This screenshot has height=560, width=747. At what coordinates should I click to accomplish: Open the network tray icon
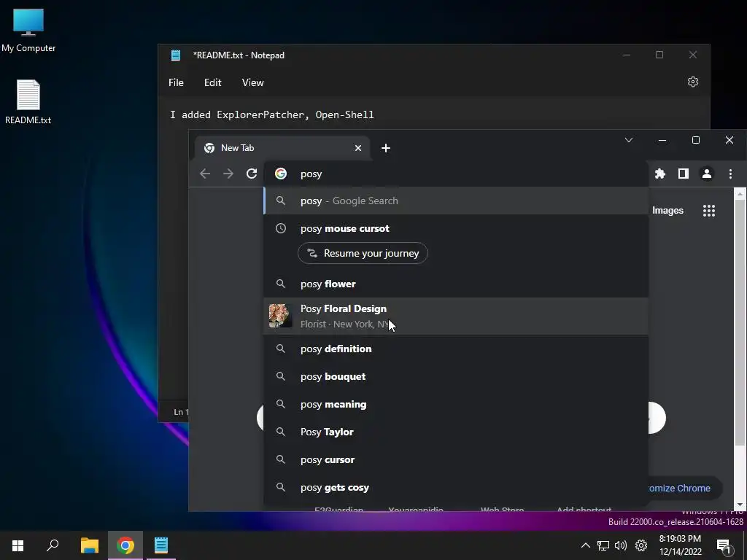[603, 545]
